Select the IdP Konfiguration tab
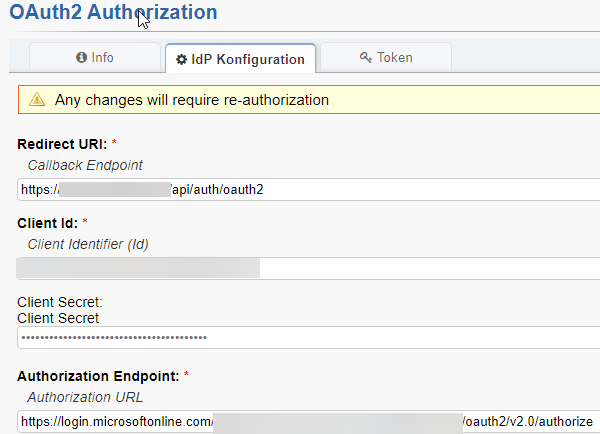 [240, 59]
